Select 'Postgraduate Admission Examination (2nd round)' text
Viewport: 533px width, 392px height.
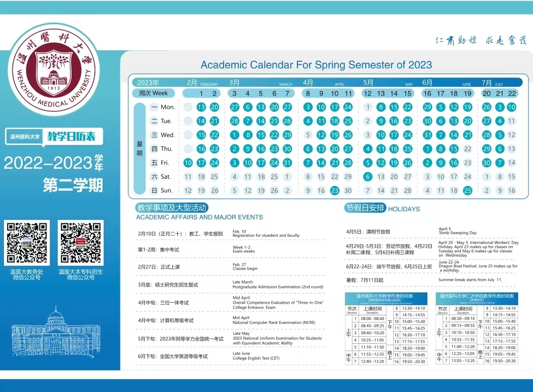pos(278,286)
